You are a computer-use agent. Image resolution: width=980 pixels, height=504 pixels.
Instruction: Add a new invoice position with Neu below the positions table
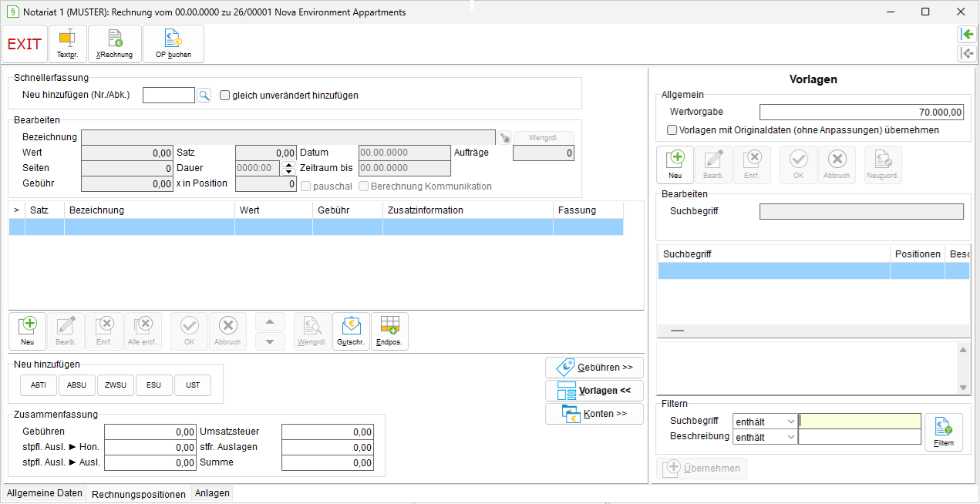coord(28,331)
